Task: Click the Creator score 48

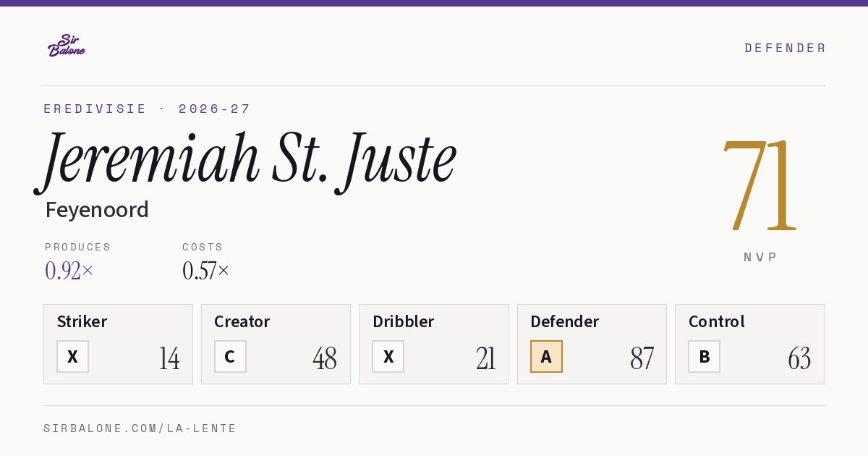Action: [x=325, y=358]
